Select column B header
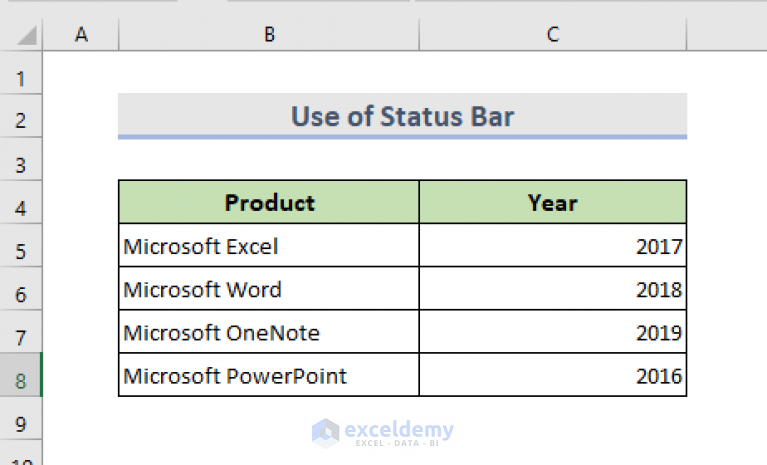 coord(269,34)
